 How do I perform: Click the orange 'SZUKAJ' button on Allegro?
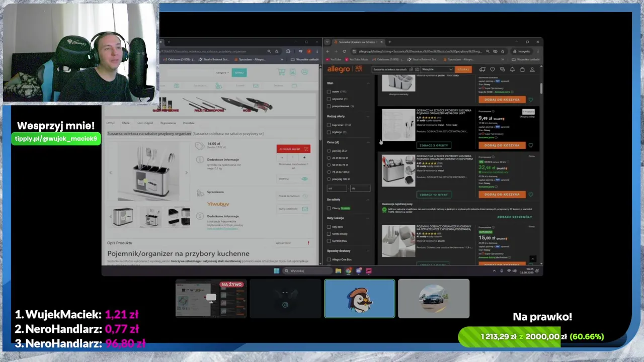[x=463, y=69]
